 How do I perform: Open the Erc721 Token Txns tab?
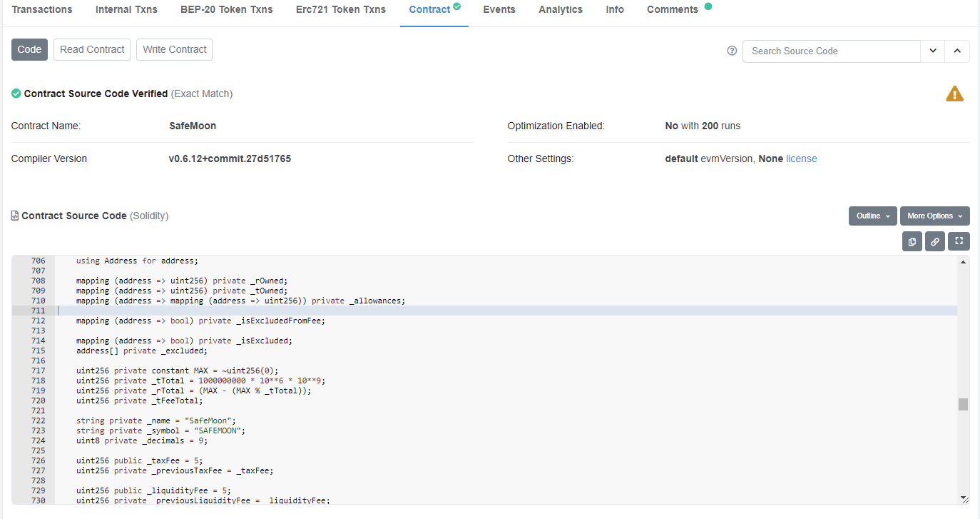pos(341,9)
